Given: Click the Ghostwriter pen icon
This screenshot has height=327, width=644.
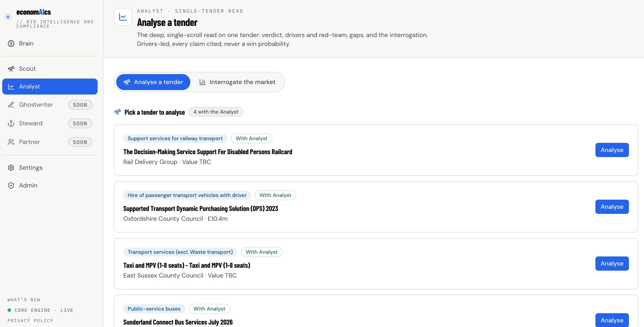Looking at the screenshot, I should [11, 105].
